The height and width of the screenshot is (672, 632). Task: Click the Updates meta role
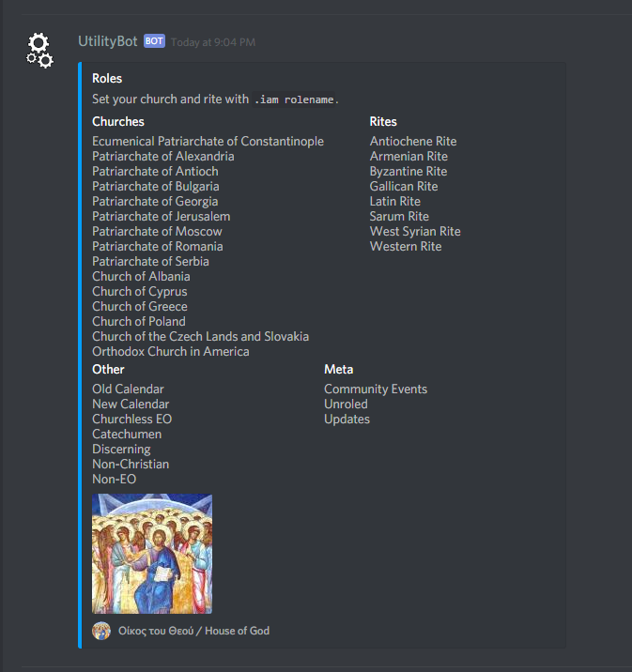pyautogui.click(x=347, y=420)
